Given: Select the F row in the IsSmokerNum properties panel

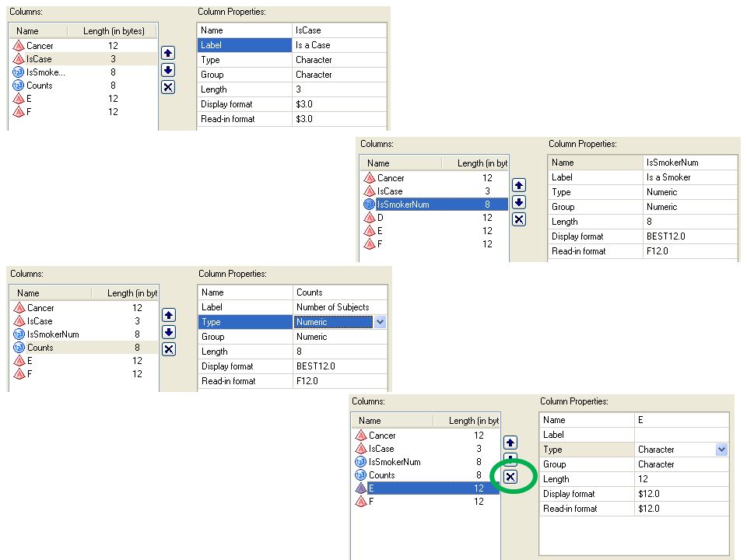Looking at the screenshot, I should (434, 244).
